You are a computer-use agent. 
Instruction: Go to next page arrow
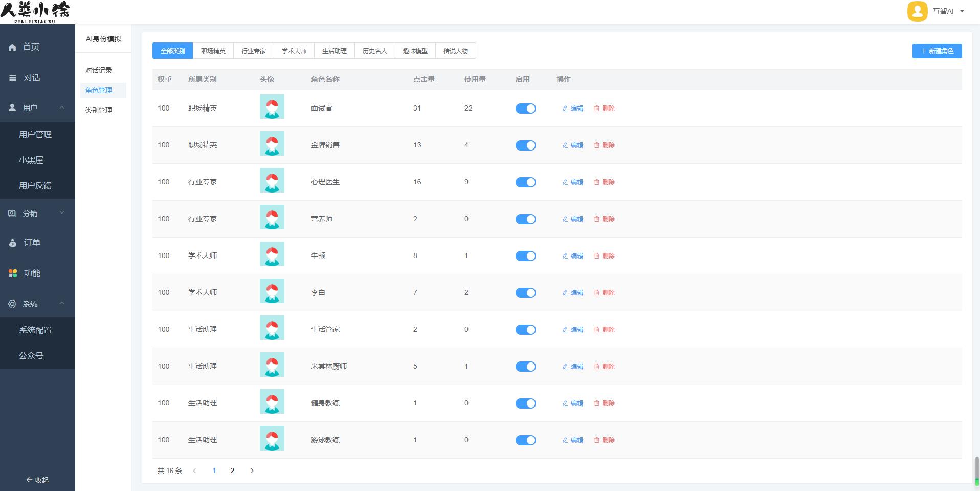point(252,471)
